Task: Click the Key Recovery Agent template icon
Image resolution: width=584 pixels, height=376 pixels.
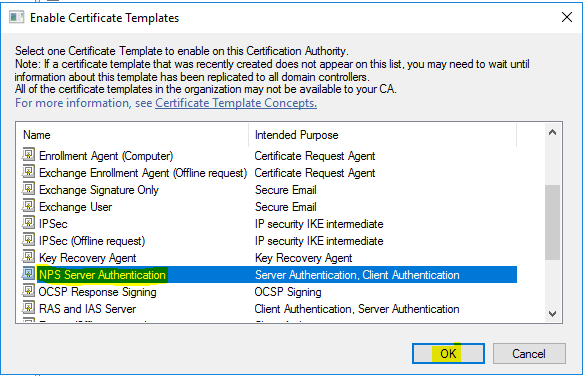Action: point(28,257)
